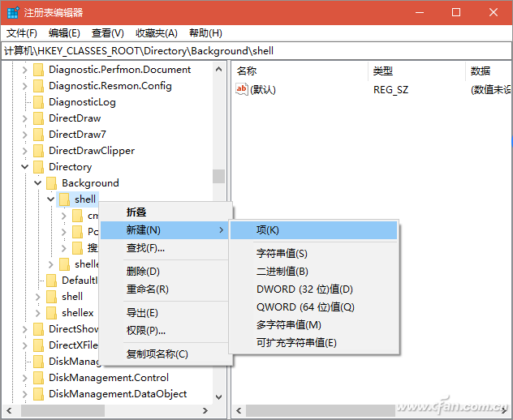The image size is (513, 420).
Task: Click the Diagnostic.Resmon.Config folder icon
Action: pos(39,86)
